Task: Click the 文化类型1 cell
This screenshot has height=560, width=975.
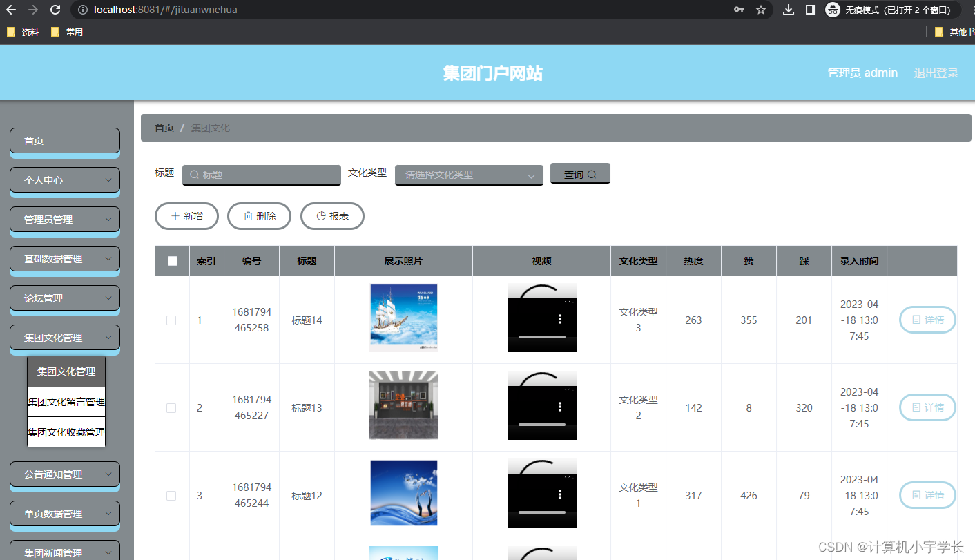Action: click(638, 496)
